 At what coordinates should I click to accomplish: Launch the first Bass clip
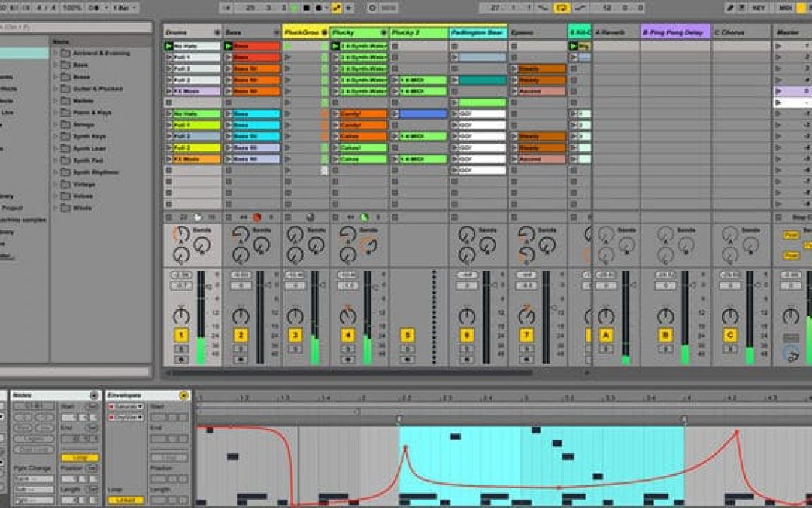click(229, 46)
